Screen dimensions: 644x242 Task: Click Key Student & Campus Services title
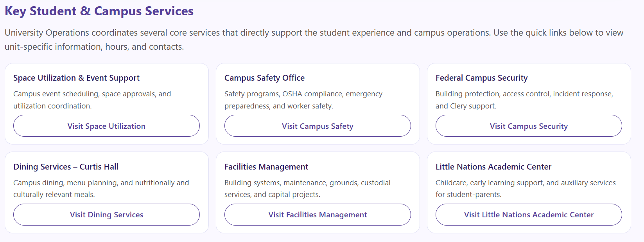pyautogui.click(x=99, y=11)
